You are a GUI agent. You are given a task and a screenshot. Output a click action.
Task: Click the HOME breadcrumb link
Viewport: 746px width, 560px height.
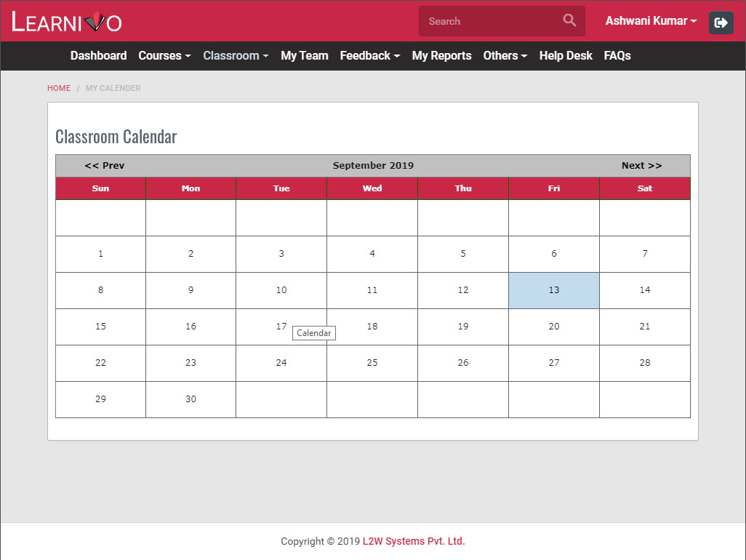pos(59,88)
